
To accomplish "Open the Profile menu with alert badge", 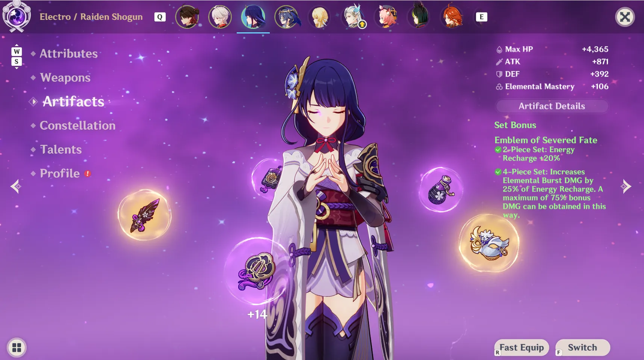I will 60,173.
